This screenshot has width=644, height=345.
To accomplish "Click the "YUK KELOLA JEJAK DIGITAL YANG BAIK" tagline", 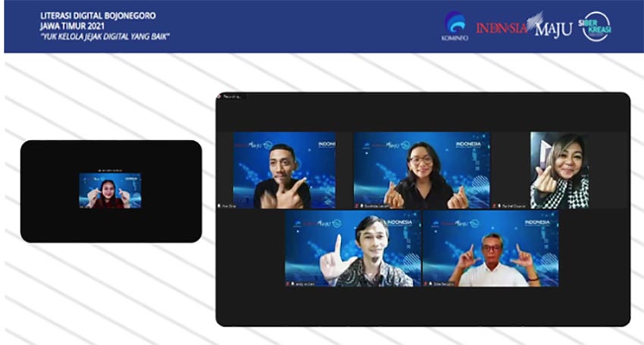I will 105,36.
